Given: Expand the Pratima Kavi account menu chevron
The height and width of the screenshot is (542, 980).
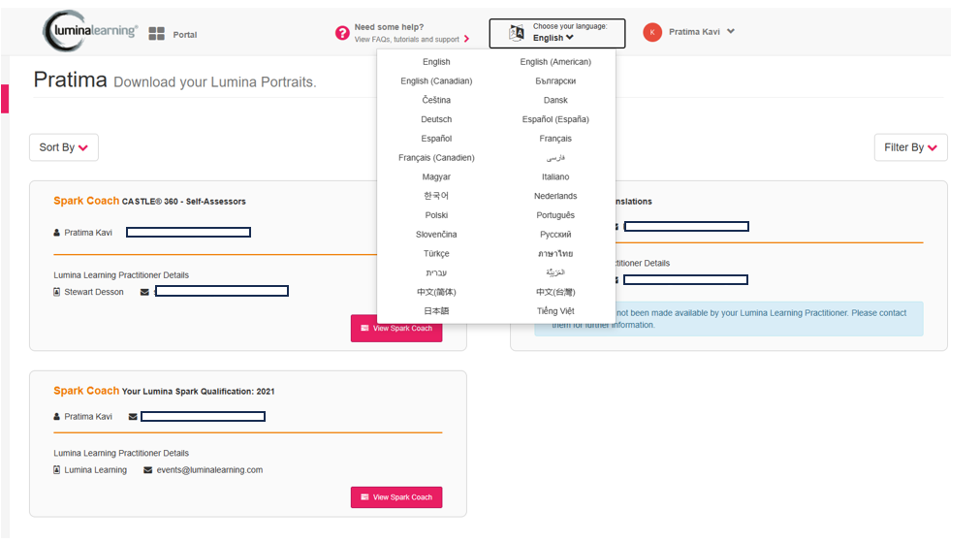Looking at the screenshot, I should pyautogui.click(x=731, y=31).
